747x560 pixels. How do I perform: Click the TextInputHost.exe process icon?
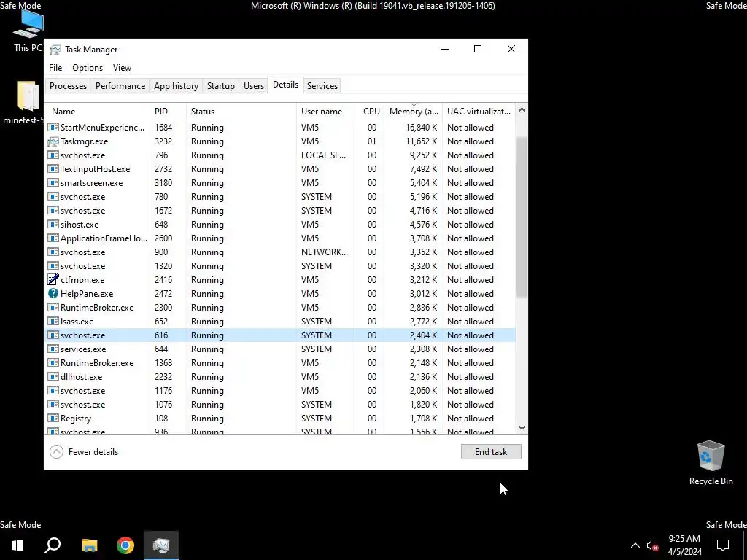click(53, 169)
